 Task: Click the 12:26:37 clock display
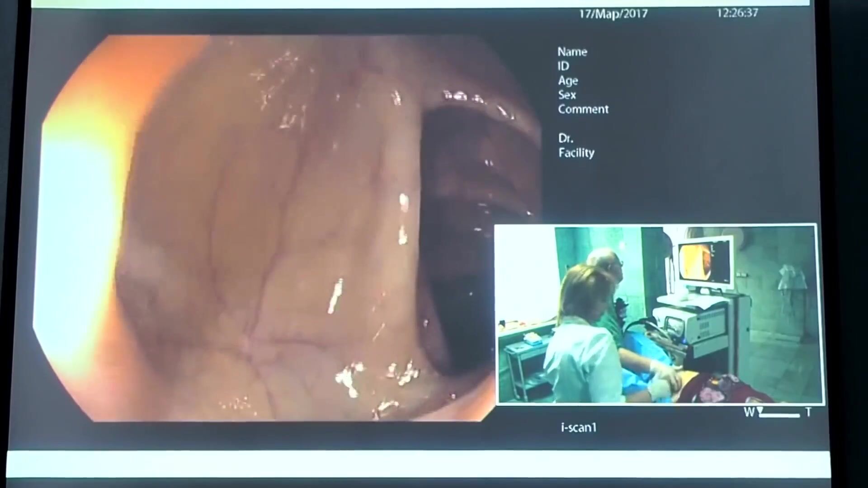tap(737, 13)
